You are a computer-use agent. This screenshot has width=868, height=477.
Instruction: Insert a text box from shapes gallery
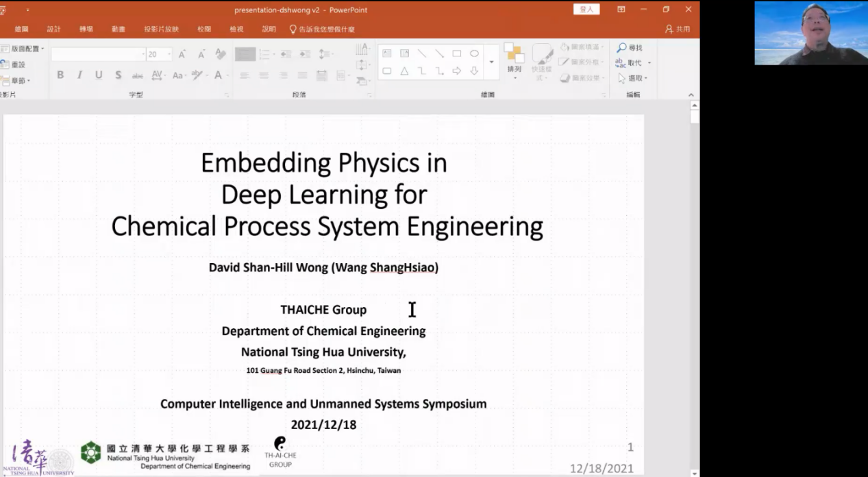point(386,53)
